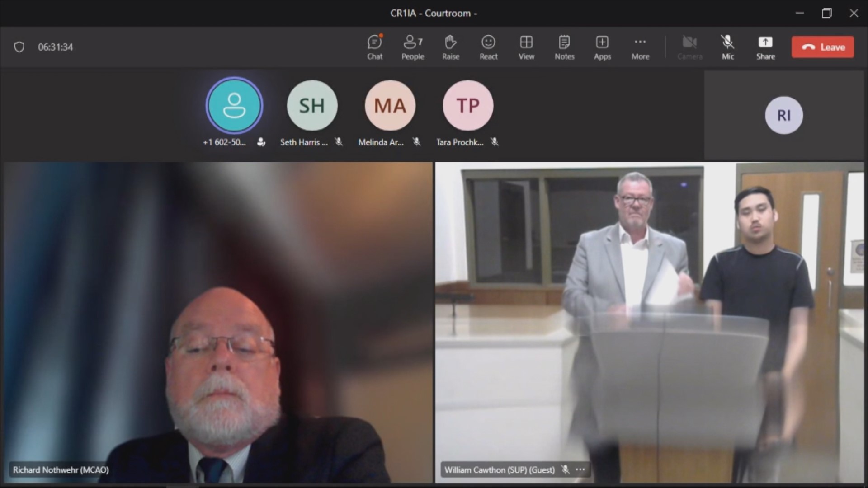
Task: Leave the meeting
Action: click(x=822, y=47)
